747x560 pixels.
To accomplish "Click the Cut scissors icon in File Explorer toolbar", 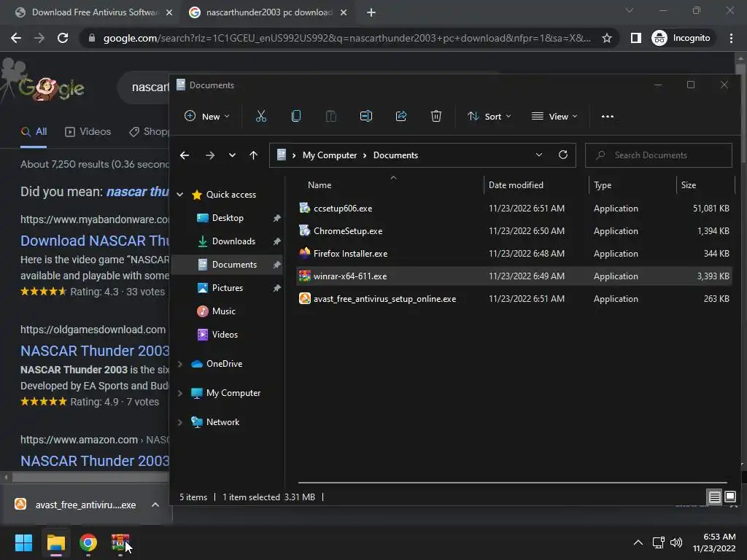I will click(x=260, y=116).
